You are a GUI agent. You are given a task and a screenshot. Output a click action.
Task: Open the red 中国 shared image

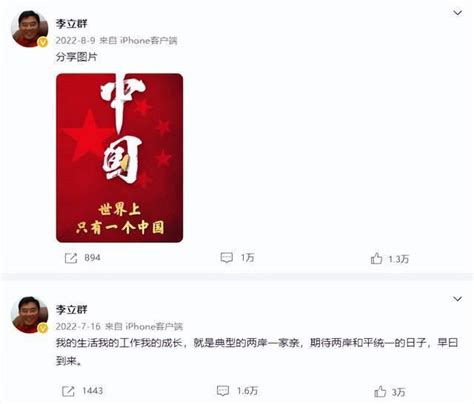click(x=119, y=158)
